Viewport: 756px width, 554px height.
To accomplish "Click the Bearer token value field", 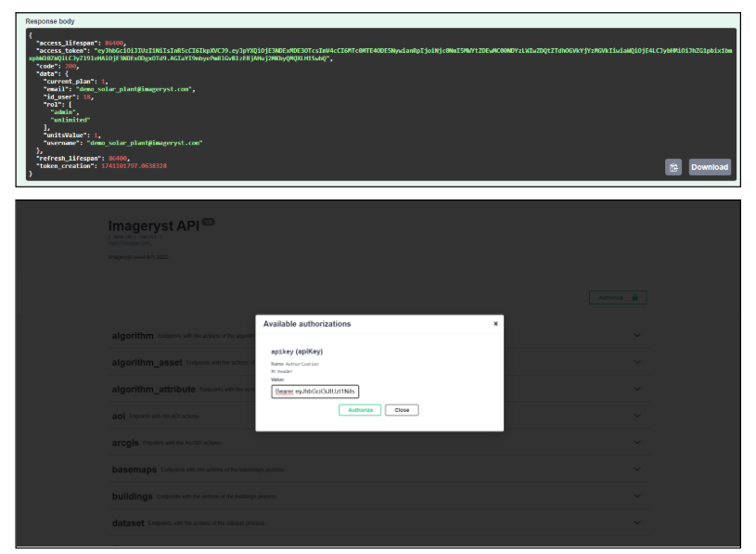I will (x=314, y=392).
